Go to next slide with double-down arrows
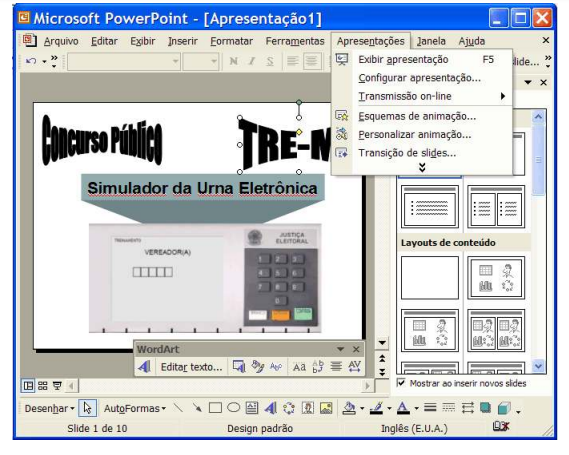 [382, 372]
